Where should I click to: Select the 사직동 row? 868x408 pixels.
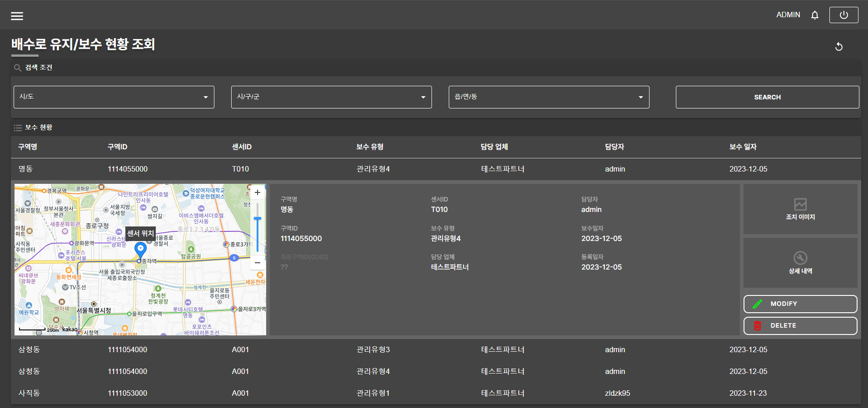pos(436,393)
